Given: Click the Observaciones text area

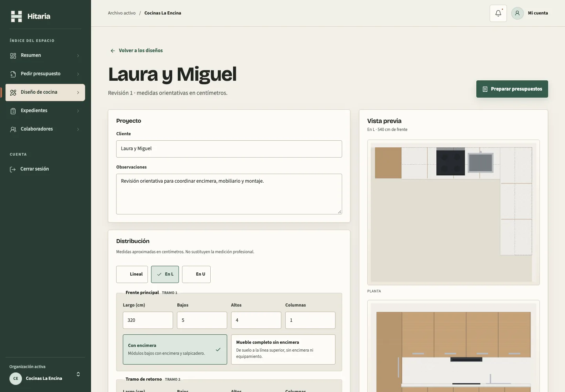Looking at the screenshot, I should (x=229, y=194).
